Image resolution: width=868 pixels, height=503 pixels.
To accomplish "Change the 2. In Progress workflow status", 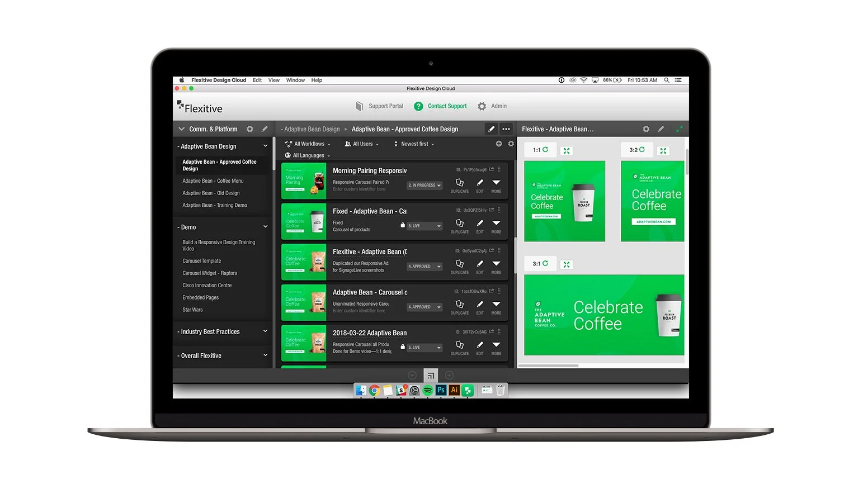I will pos(424,186).
